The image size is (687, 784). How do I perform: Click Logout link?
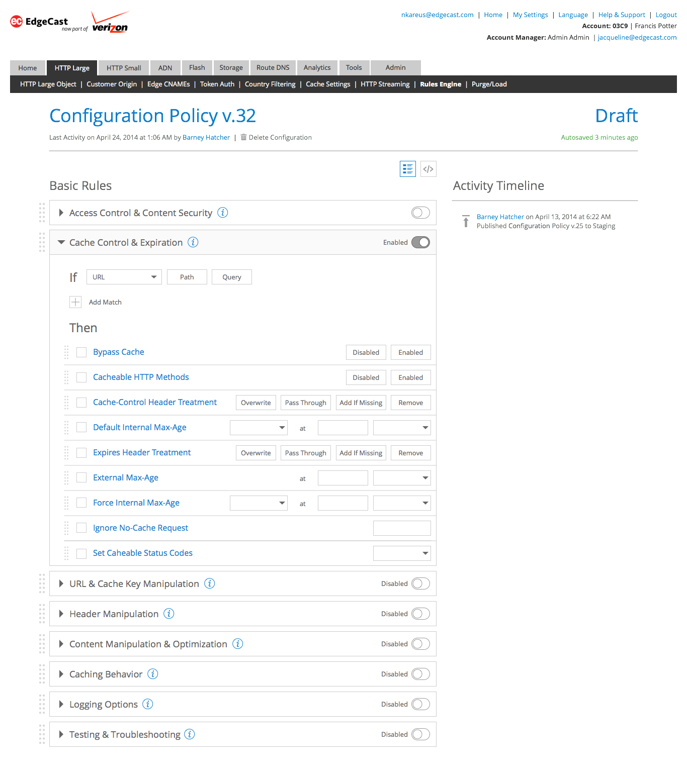(x=666, y=15)
